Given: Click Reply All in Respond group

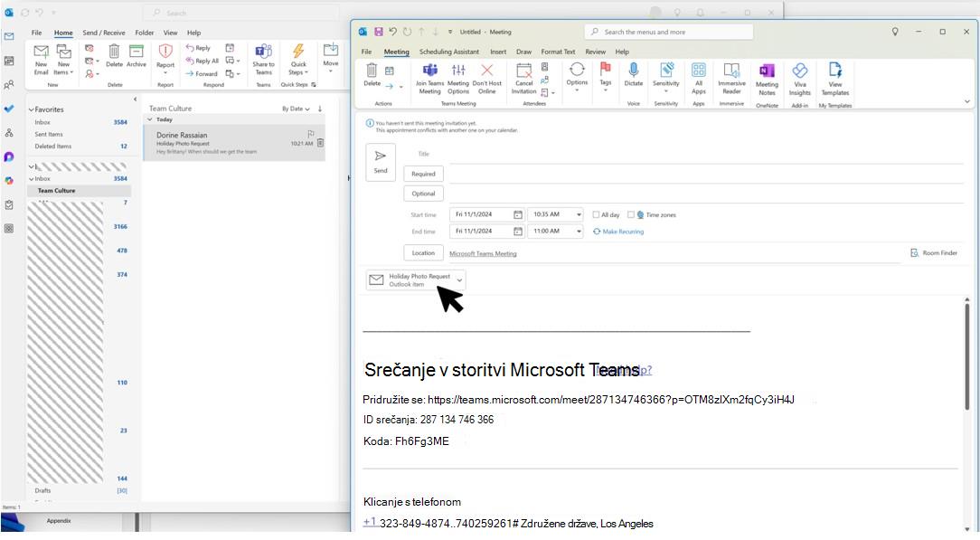Looking at the screenshot, I should [x=202, y=61].
